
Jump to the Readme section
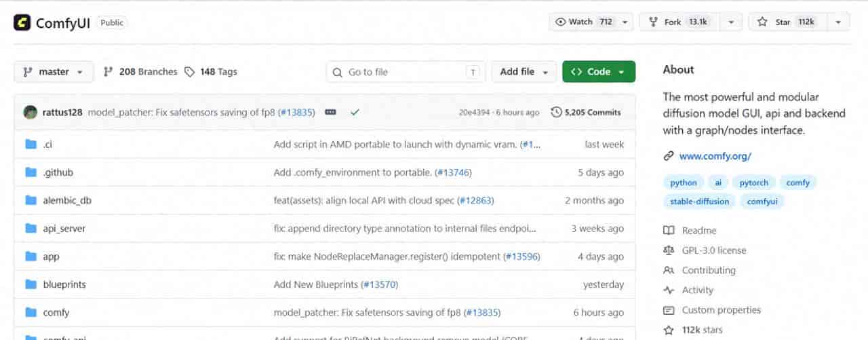(690, 231)
